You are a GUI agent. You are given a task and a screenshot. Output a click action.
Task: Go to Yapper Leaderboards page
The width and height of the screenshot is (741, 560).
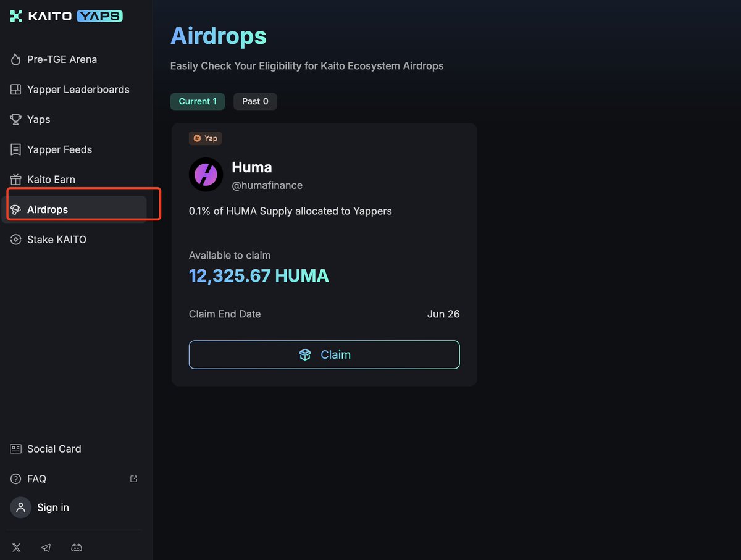point(78,90)
